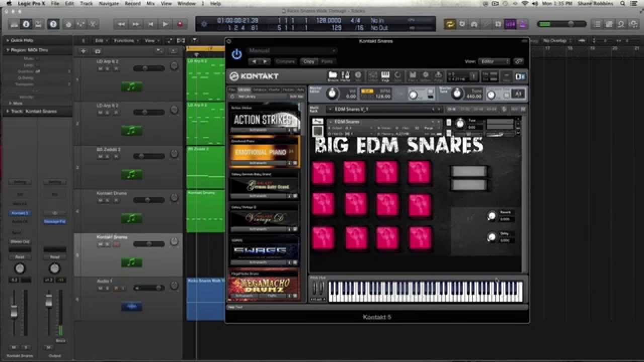Screen dimensions: 644x362
Task: Expand the Quick Help section
Action: [x=8, y=41]
